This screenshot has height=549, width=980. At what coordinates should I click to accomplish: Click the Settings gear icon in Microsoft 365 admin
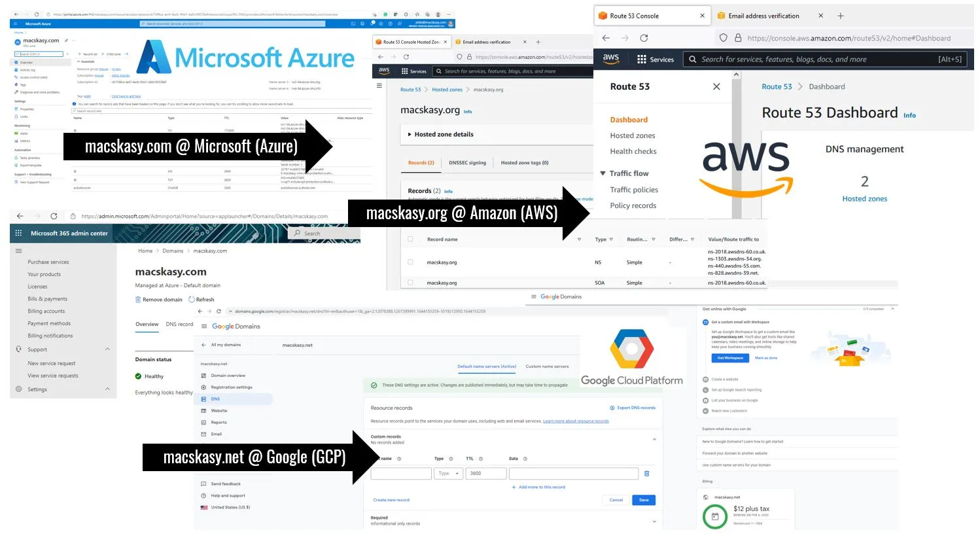tap(18, 389)
